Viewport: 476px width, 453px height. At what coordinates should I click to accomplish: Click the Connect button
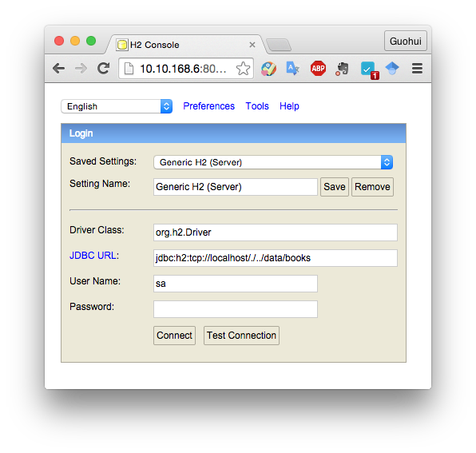pyautogui.click(x=175, y=336)
